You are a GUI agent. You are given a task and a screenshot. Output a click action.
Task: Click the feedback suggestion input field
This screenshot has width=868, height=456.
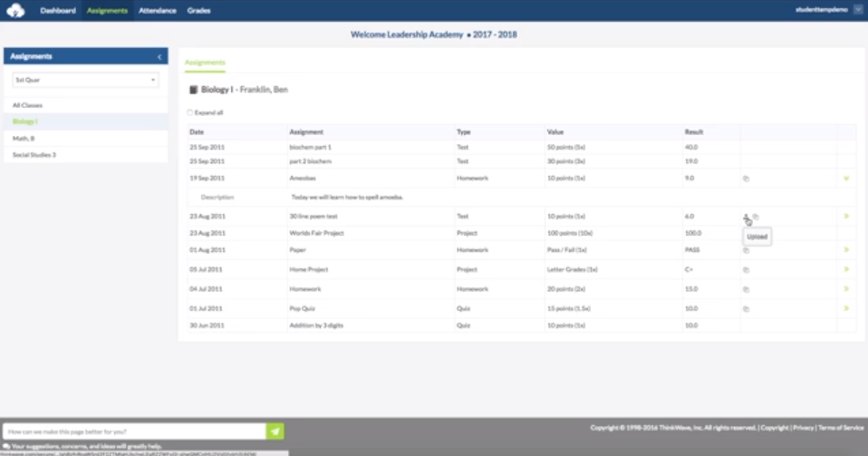coord(134,432)
